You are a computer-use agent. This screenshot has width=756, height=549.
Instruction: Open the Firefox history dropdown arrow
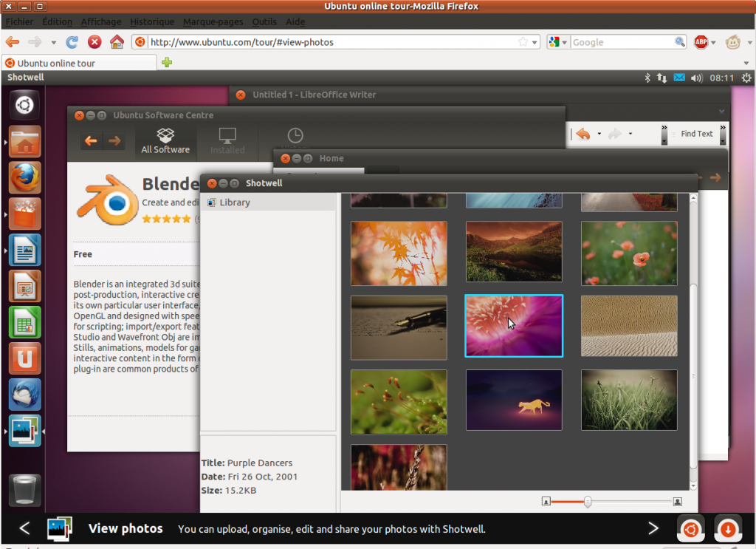click(53, 42)
